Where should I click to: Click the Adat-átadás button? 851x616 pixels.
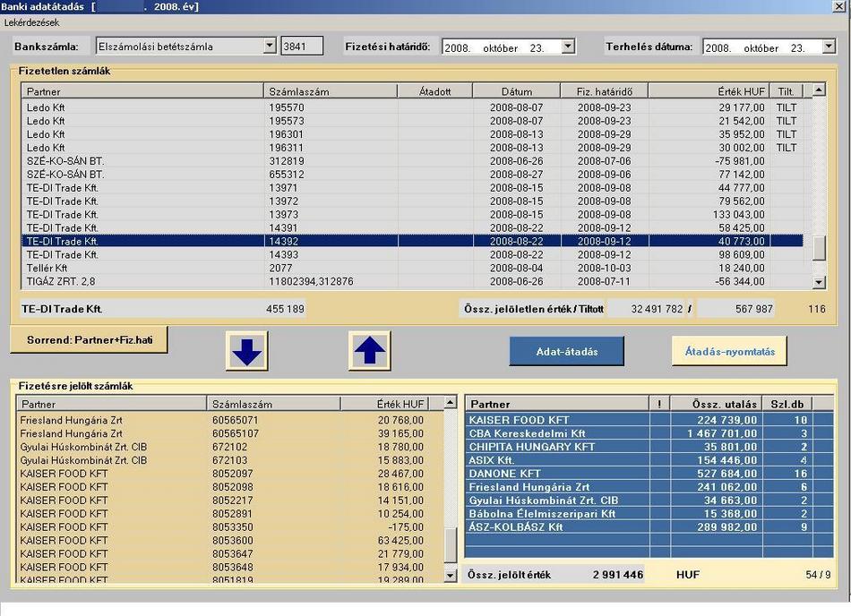tap(567, 351)
